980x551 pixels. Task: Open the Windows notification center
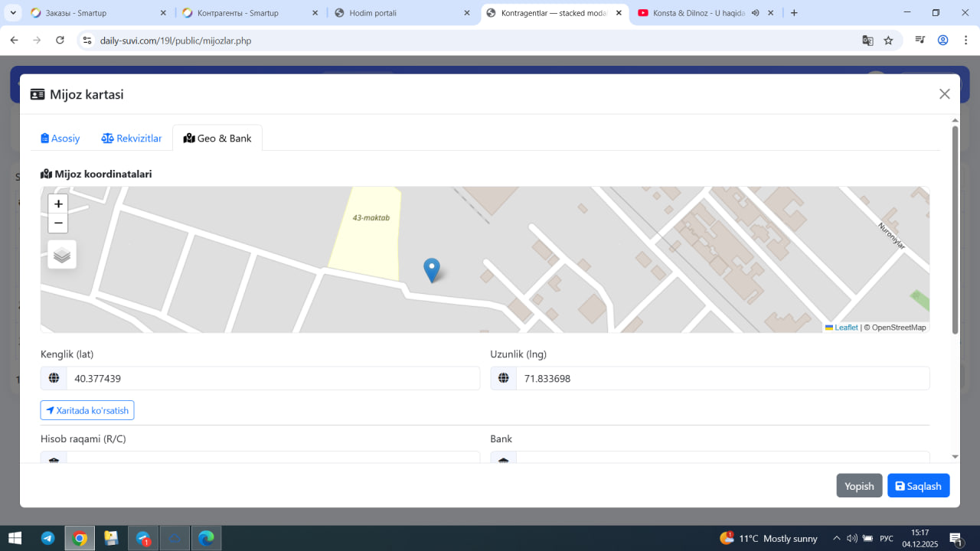coord(955,538)
